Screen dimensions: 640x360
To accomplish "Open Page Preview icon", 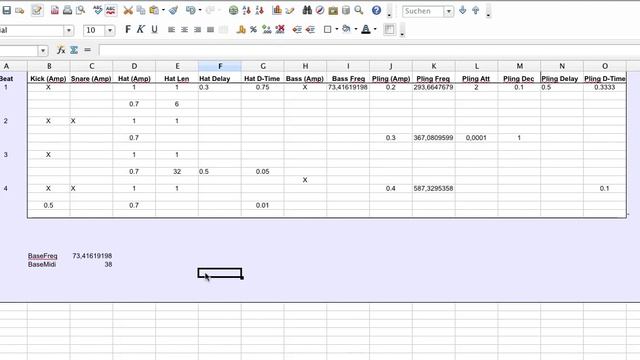I will click(x=81, y=11).
